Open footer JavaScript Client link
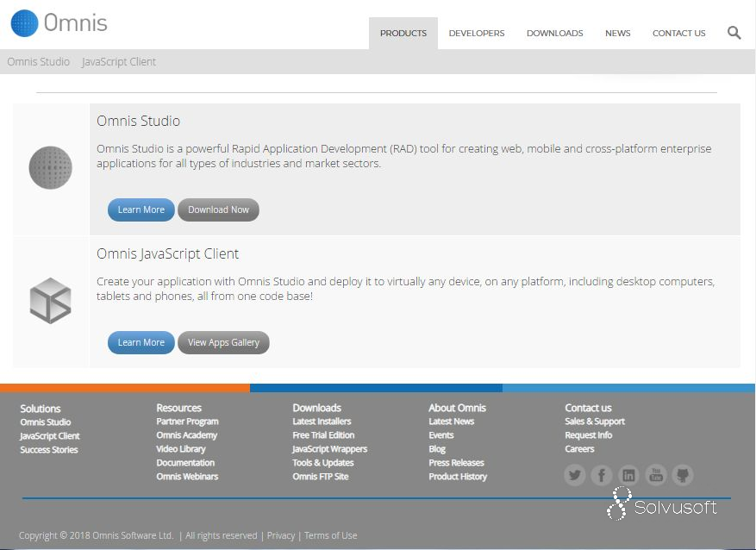Image resolution: width=756 pixels, height=550 pixels. click(x=50, y=435)
